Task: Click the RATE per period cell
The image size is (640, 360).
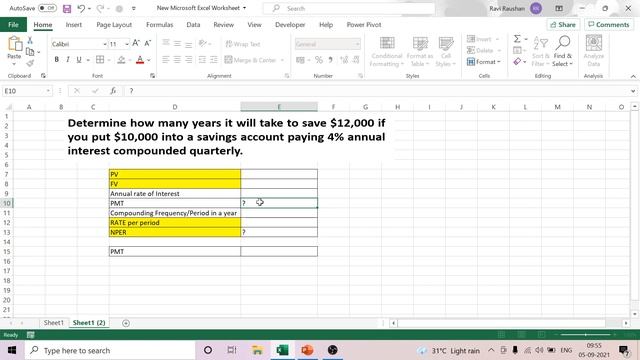Action: (175, 222)
